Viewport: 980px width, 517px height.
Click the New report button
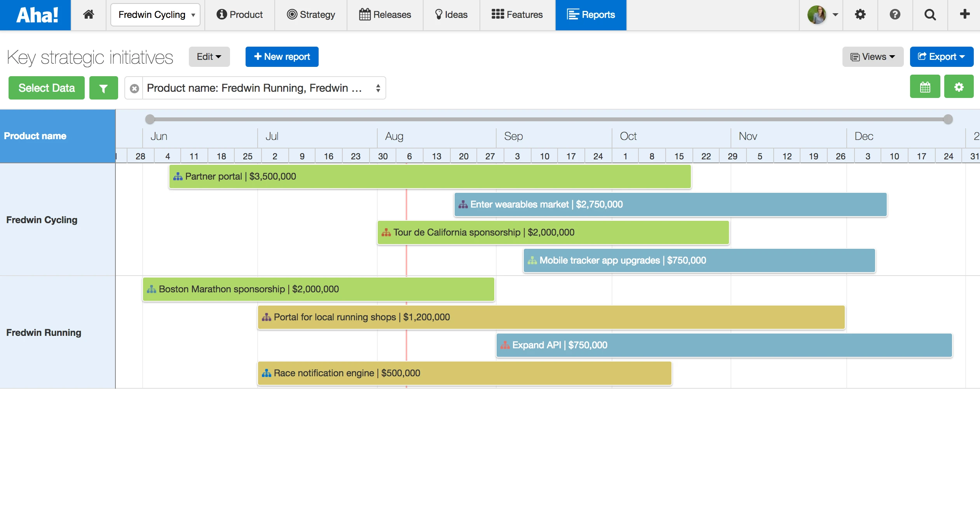tap(282, 57)
